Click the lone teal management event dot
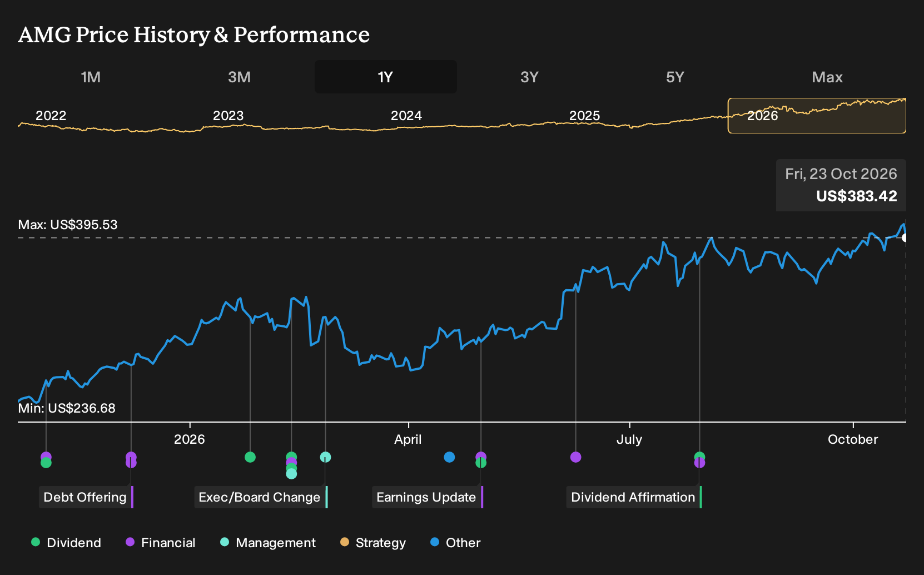Viewport: 924px width, 575px height. [326, 457]
